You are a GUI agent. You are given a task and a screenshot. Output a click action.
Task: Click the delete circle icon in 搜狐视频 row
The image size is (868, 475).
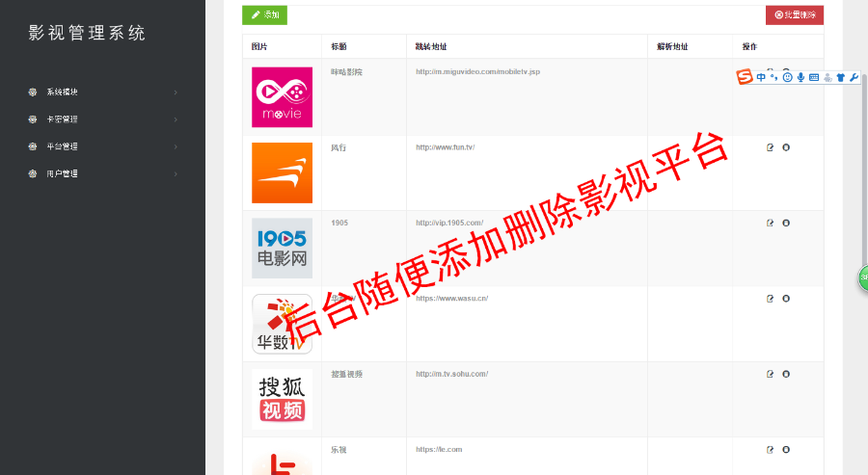pos(785,374)
